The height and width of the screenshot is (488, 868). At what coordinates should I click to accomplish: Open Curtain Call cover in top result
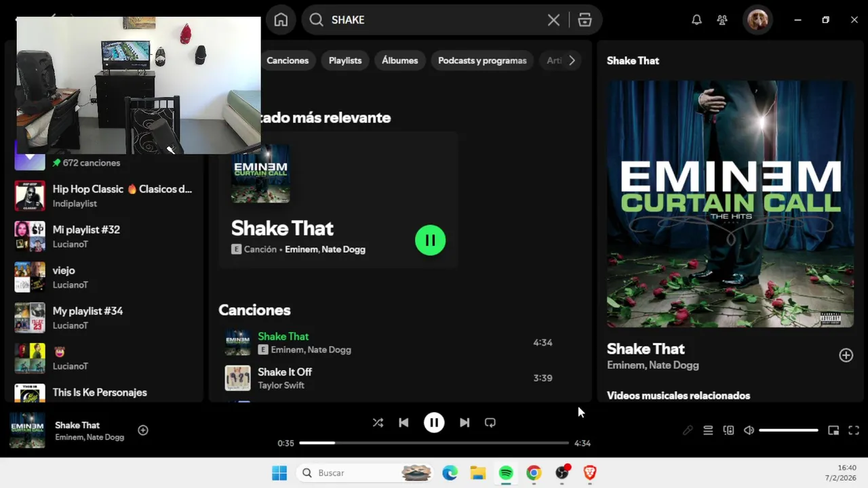(x=260, y=174)
